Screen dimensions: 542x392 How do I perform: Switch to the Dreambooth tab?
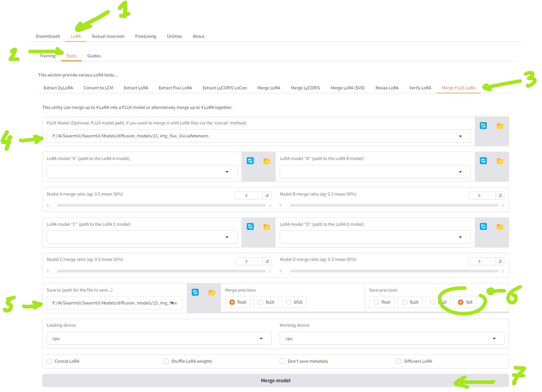(x=48, y=36)
